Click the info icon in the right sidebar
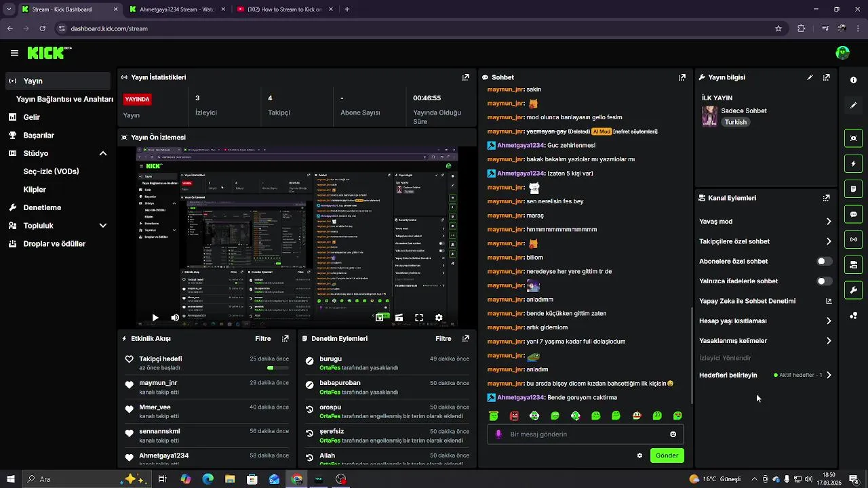The width and height of the screenshot is (868, 488). [x=853, y=80]
